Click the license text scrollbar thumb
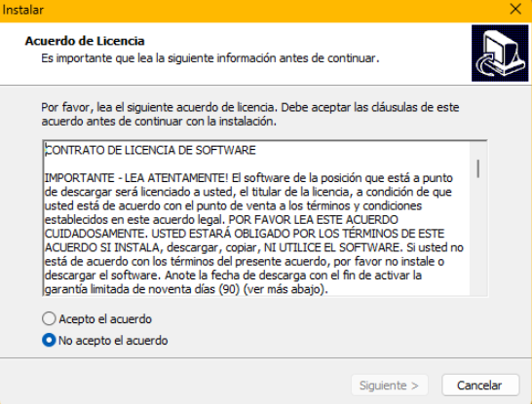The image size is (532, 404). click(478, 168)
